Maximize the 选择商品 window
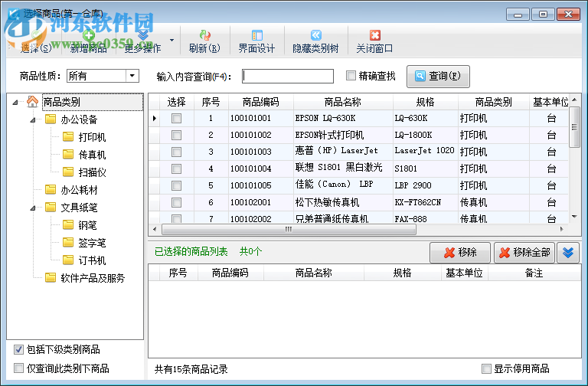 coord(543,15)
